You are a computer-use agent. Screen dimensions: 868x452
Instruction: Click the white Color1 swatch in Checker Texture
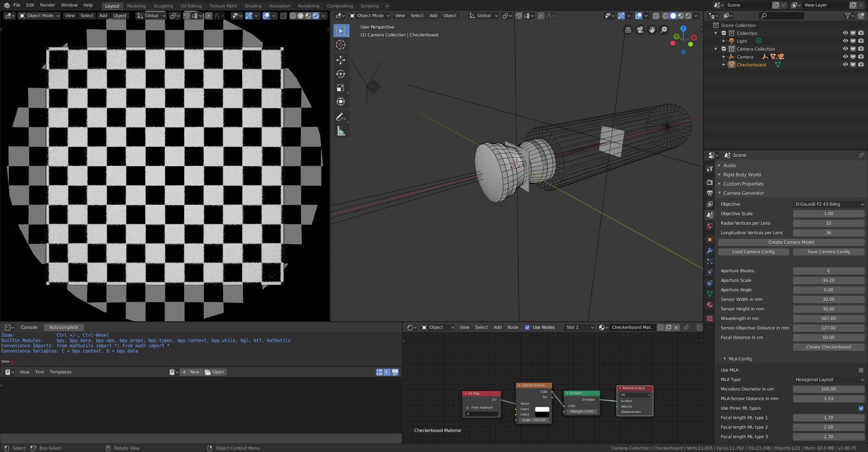point(542,409)
